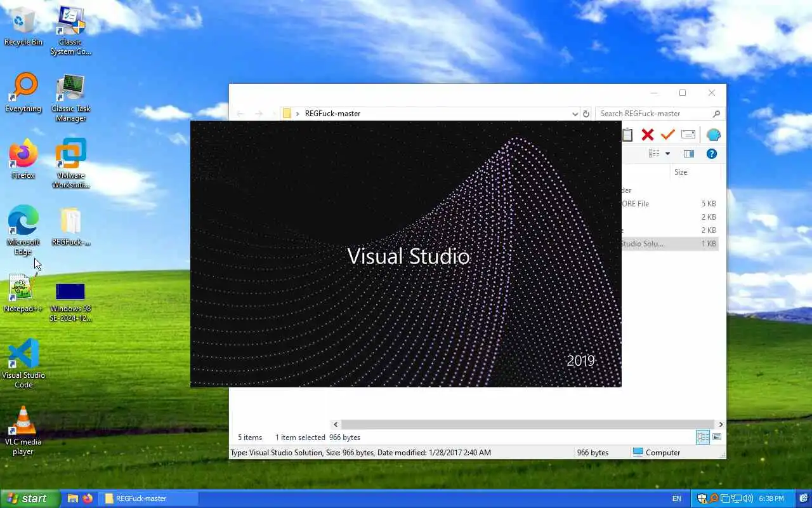Open File Explorer from quick launch

[73, 498]
